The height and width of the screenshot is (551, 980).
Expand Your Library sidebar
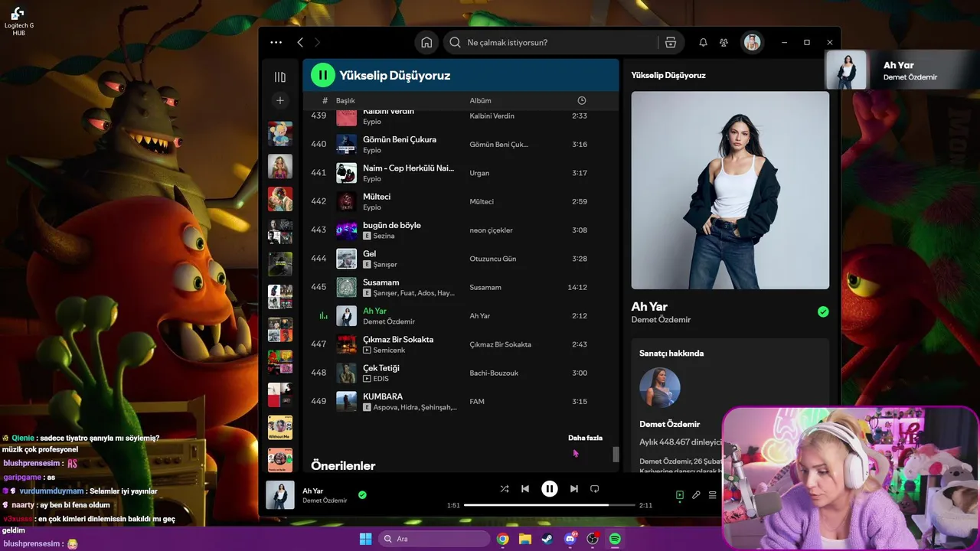(x=280, y=77)
